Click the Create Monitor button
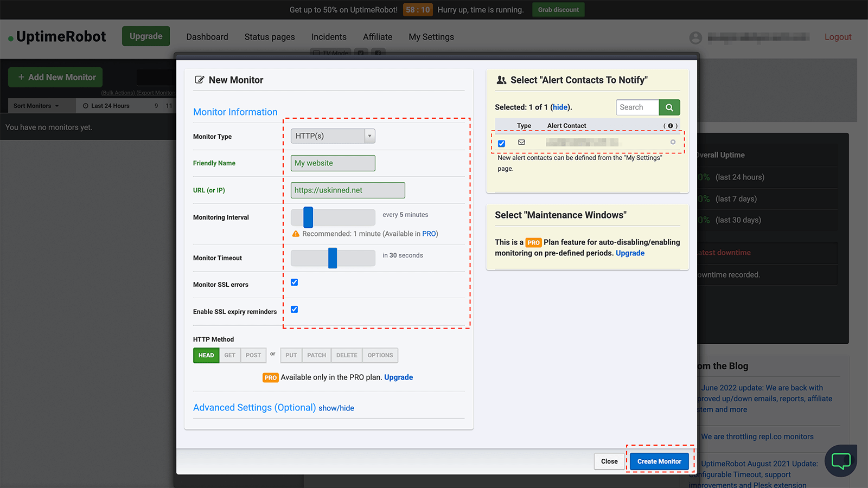Viewport: 868px width, 488px height. coord(659,461)
